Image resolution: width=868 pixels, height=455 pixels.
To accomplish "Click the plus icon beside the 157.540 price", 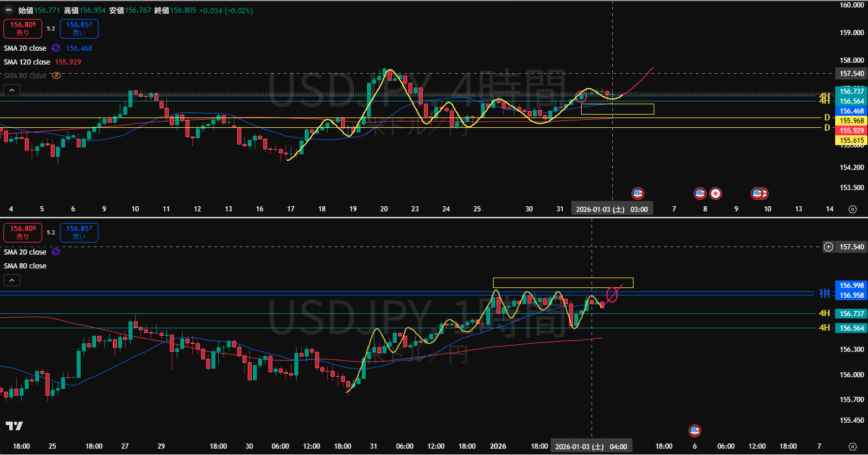I will pos(828,247).
